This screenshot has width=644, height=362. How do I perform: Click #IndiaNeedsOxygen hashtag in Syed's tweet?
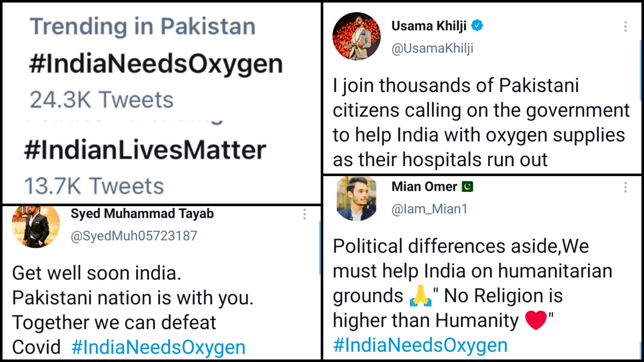158,347
